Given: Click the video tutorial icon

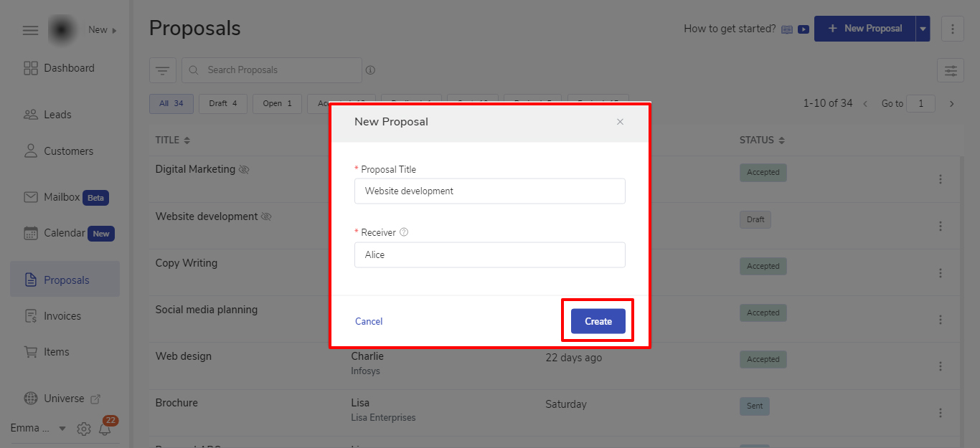Looking at the screenshot, I should pos(804,29).
